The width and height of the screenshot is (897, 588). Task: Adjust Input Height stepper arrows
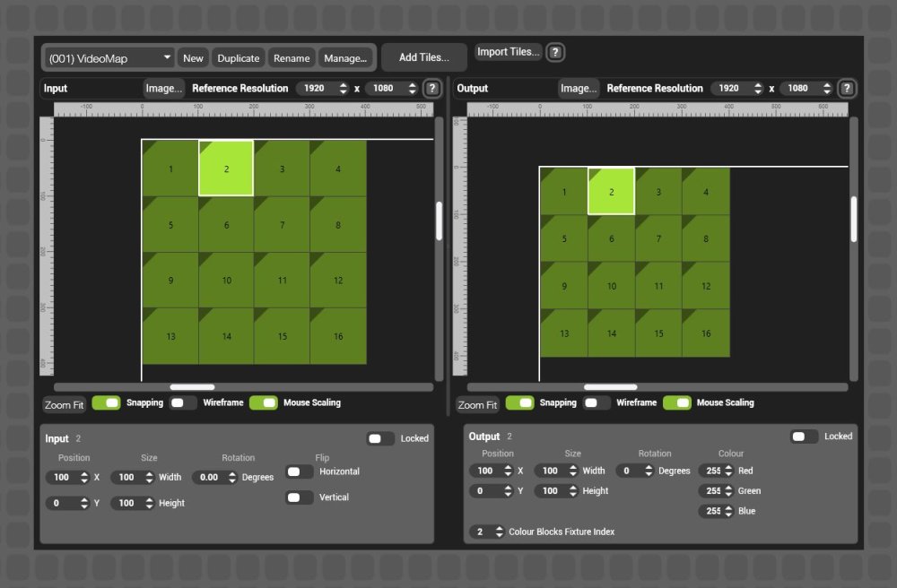tap(149, 503)
